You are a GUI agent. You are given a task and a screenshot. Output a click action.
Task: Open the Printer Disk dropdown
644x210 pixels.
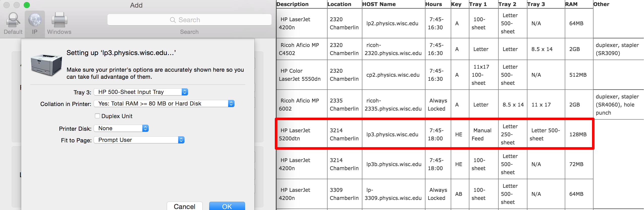121,128
